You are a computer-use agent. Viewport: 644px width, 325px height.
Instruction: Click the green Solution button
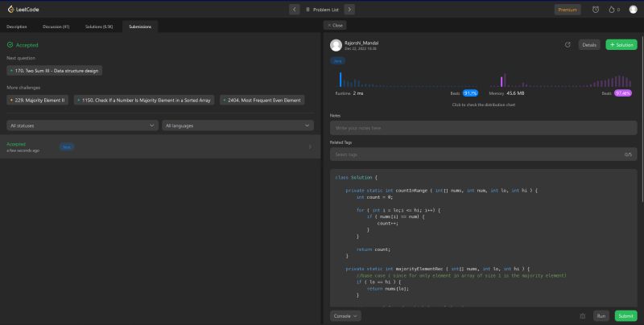pyautogui.click(x=621, y=45)
